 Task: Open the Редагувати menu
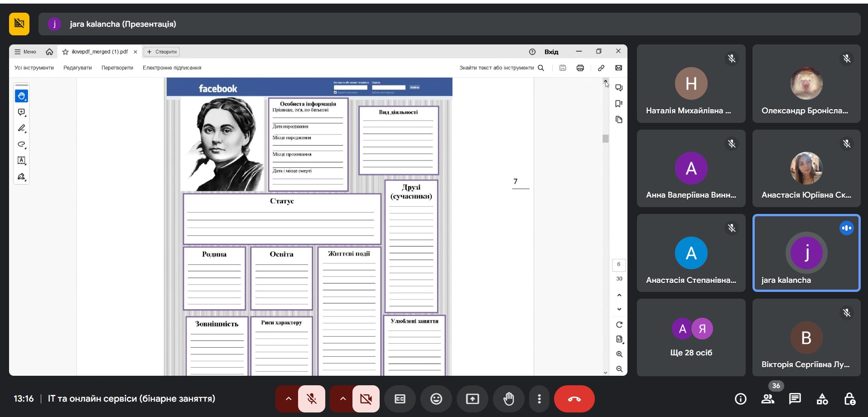coord(77,68)
